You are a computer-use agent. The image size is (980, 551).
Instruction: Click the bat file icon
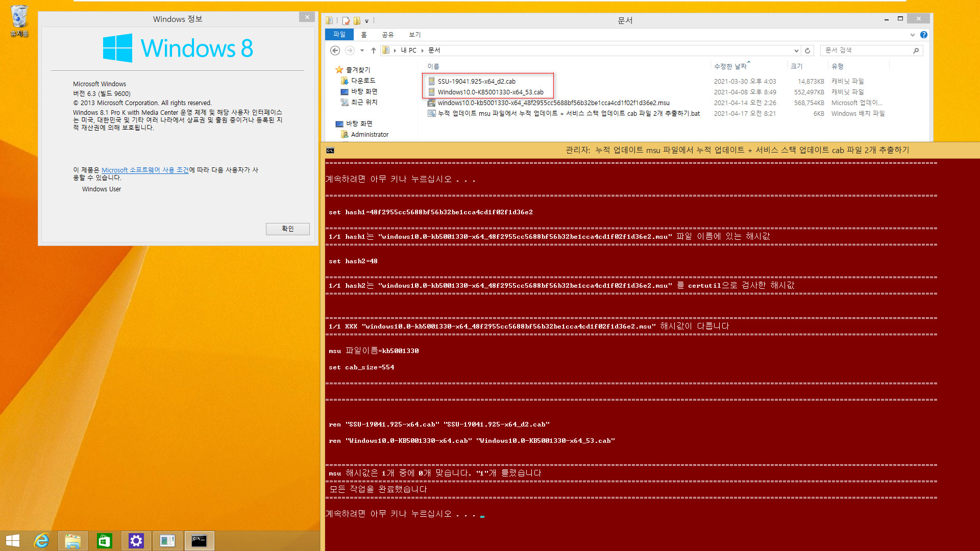point(431,114)
